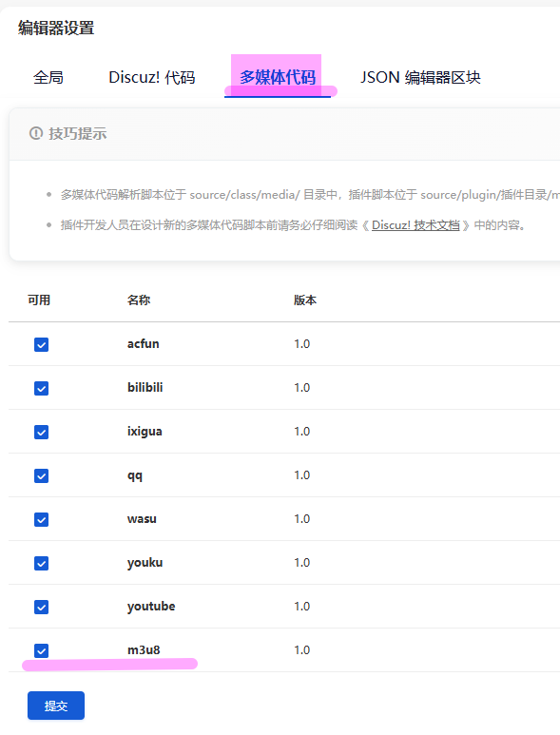Collapse the 技巧提示 tips header
The height and width of the screenshot is (735, 560).
[284, 134]
